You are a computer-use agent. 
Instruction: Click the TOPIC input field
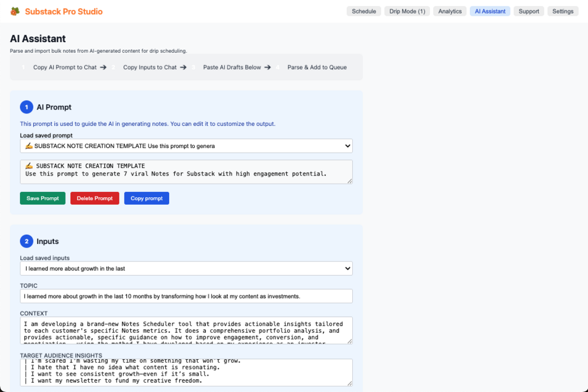click(186, 297)
